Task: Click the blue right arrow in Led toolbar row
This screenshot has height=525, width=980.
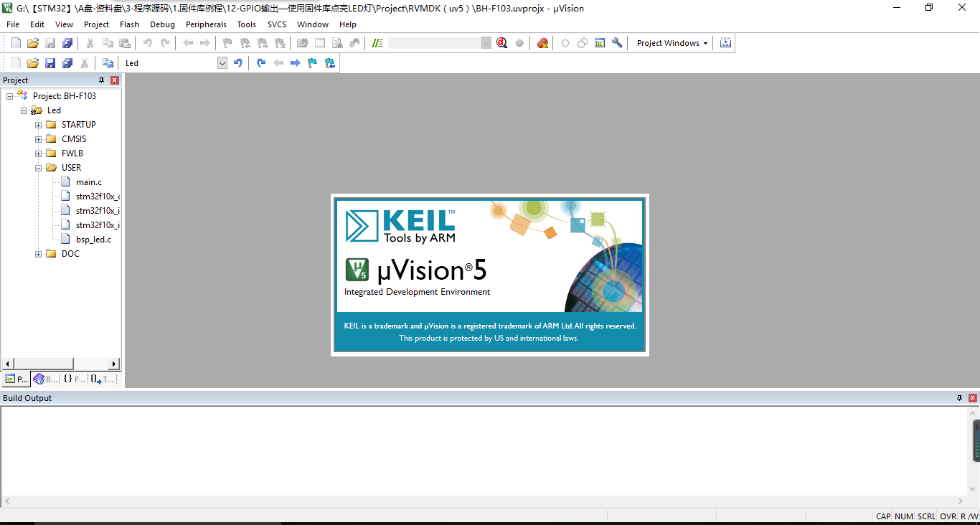Action: click(x=295, y=63)
